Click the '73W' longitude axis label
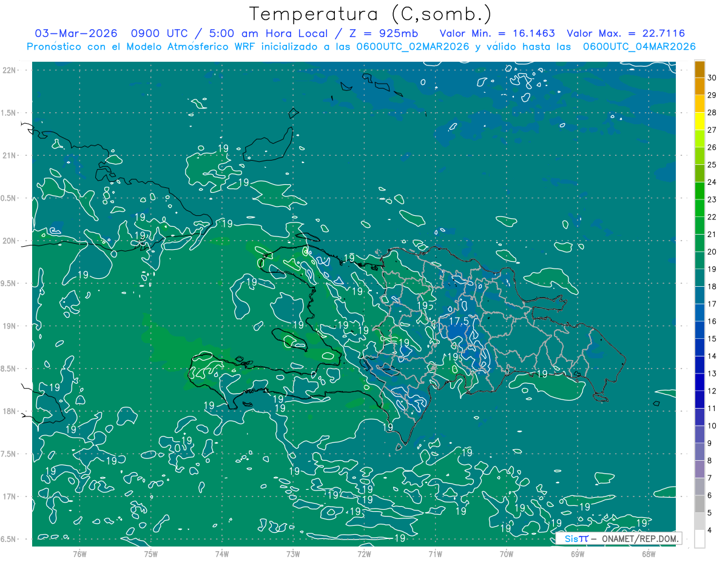Screen dimensions: 728x562 point(293,554)
